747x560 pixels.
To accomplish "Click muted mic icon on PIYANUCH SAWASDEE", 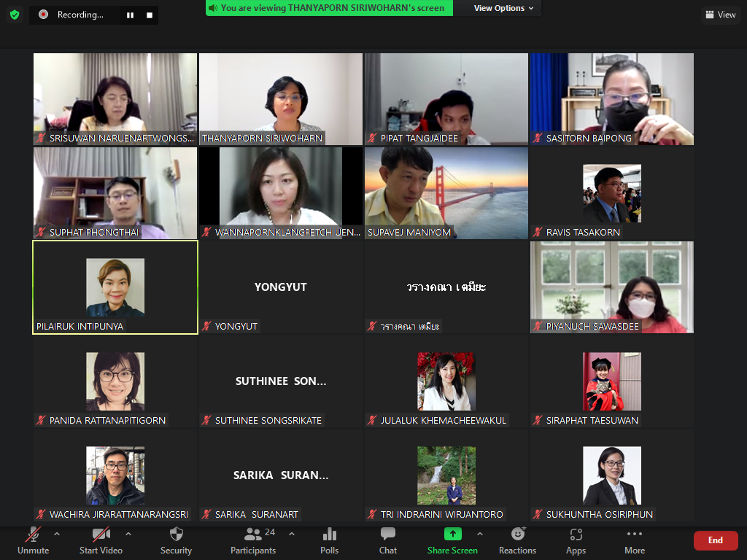I will (538, 326).
